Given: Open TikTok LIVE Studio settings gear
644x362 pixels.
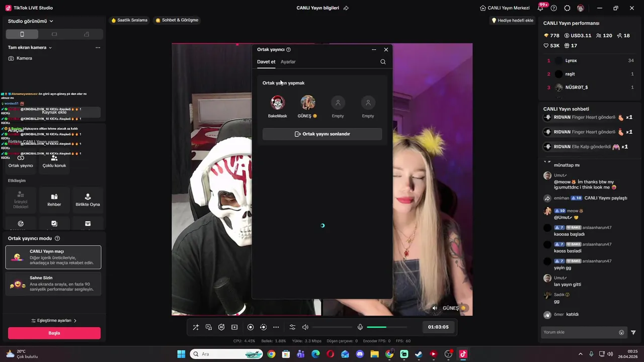Looking at the screenshot, I should pyautogui.click(x=567, y=8).
